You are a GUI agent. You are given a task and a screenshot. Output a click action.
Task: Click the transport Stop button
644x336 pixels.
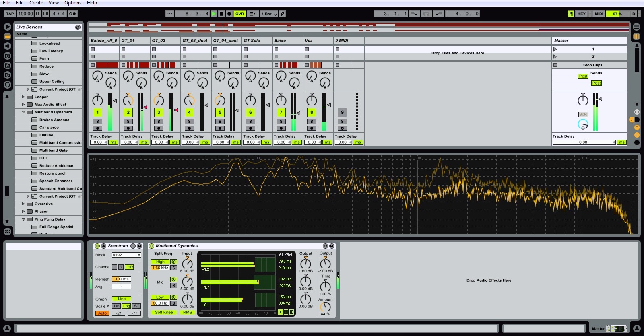221,14
